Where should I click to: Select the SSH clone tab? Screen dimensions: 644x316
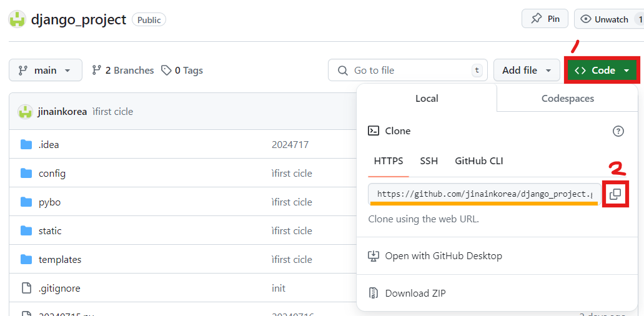tap(429, 161)
